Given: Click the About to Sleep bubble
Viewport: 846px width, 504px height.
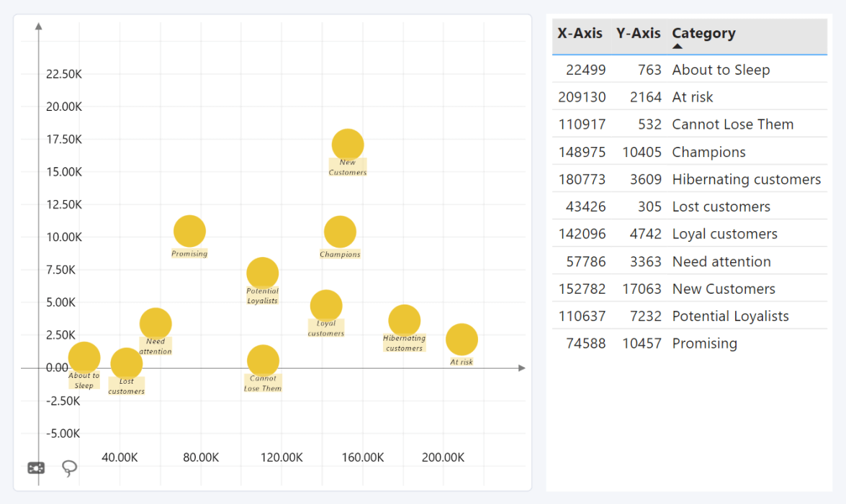Looking at the screenshot, I should pyautogui.click(x=84, y=357).
